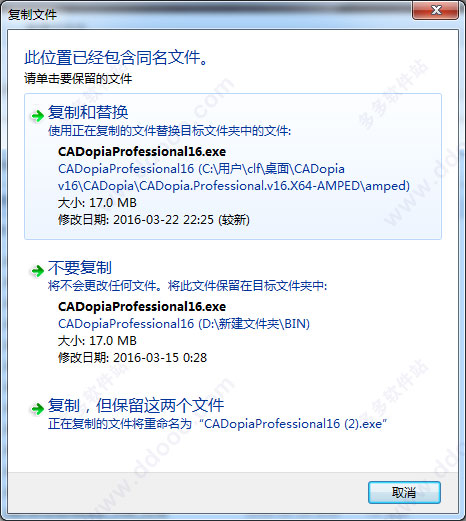This screenshot has width=466, height=521.
Task: Close the 复制文件 dialog window
Action: click(x=436, y=11)
